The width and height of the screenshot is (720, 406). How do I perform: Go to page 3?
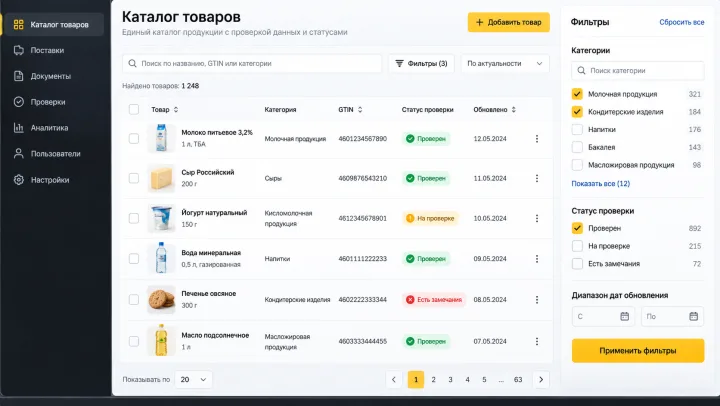450,379
